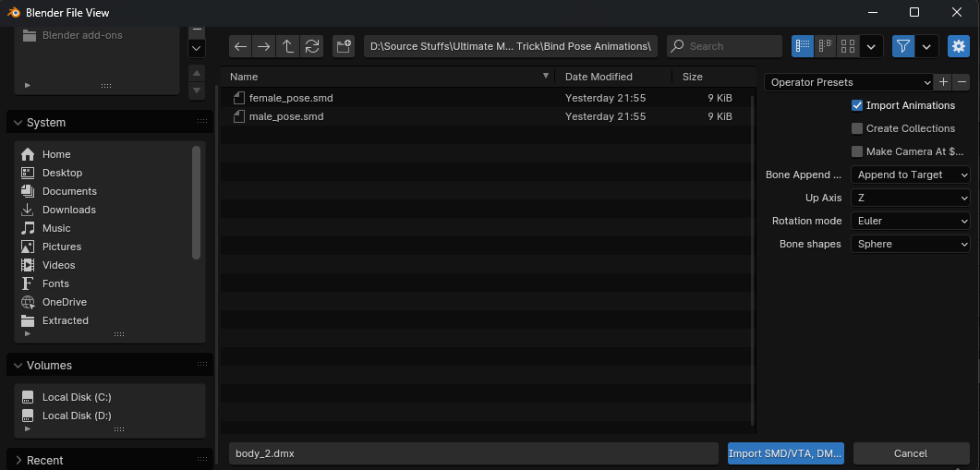Create a new directory
Screen dimensions: 980x470
point(344,46)
